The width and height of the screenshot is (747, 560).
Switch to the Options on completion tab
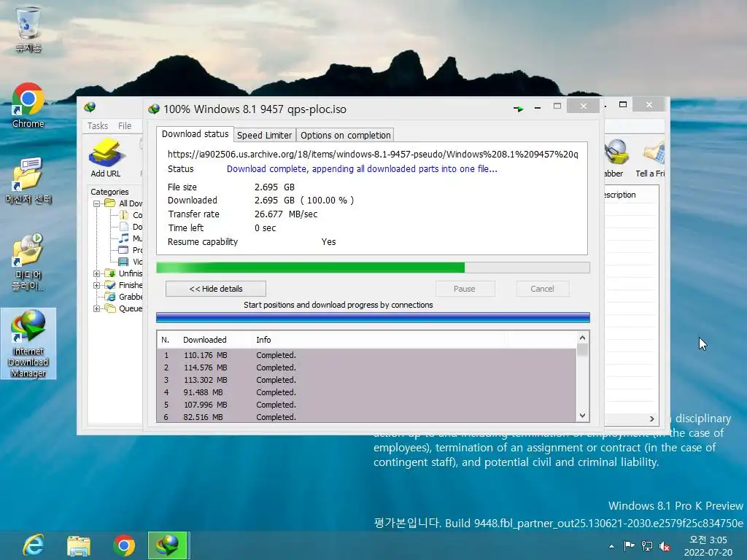(345, 135)
